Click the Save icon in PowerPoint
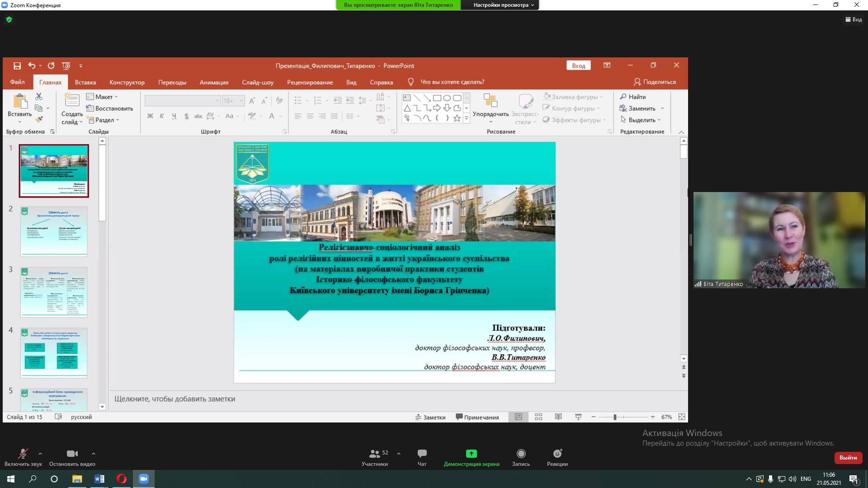 17,66
